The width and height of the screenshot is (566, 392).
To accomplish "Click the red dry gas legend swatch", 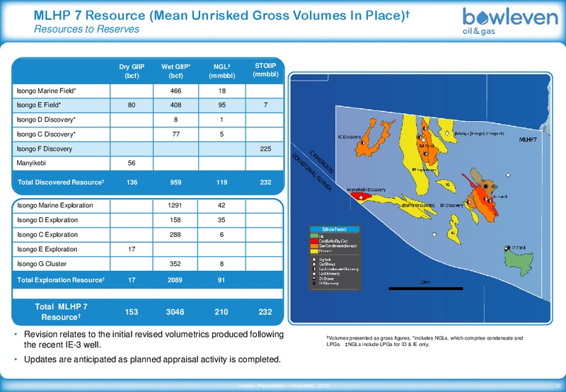I will [x=314, y=241].
